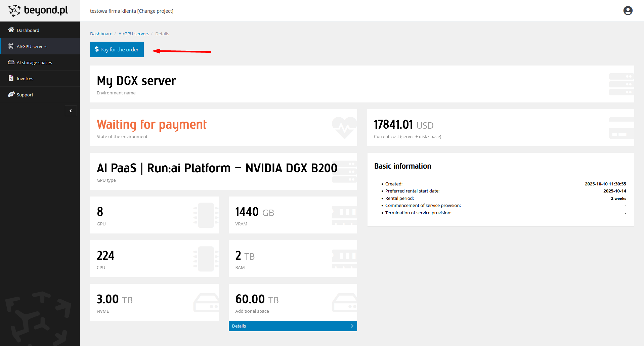Open Dashboard from the sidebar menu
This screenshot has height=346, width=644.
pyautogui.click(x=40, y=30)
